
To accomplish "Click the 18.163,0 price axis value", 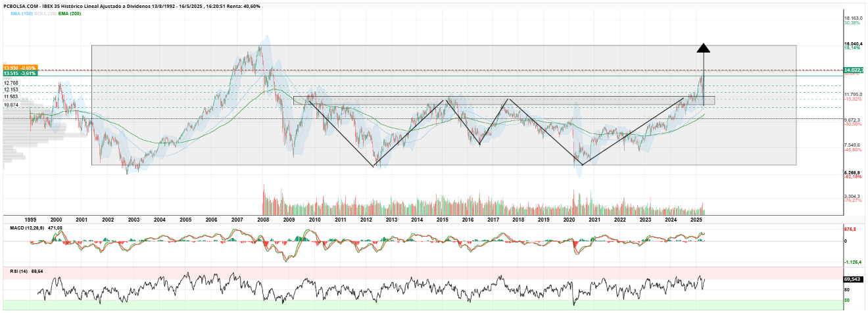I will click(x=854, y=18).
